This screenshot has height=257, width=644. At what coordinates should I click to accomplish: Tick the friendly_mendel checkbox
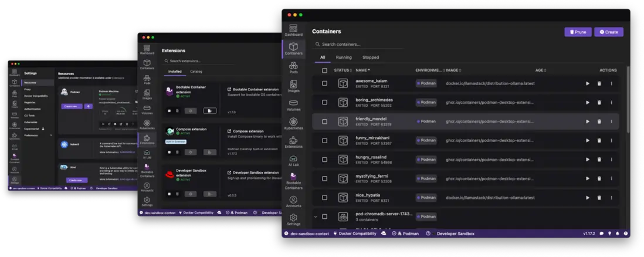coord(324,121)
